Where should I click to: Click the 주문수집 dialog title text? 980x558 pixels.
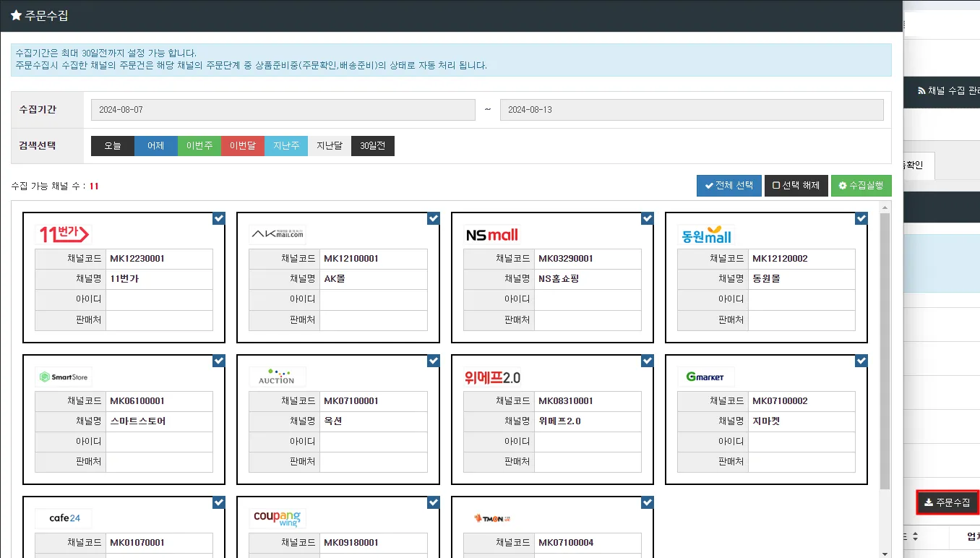coord(46,15)
